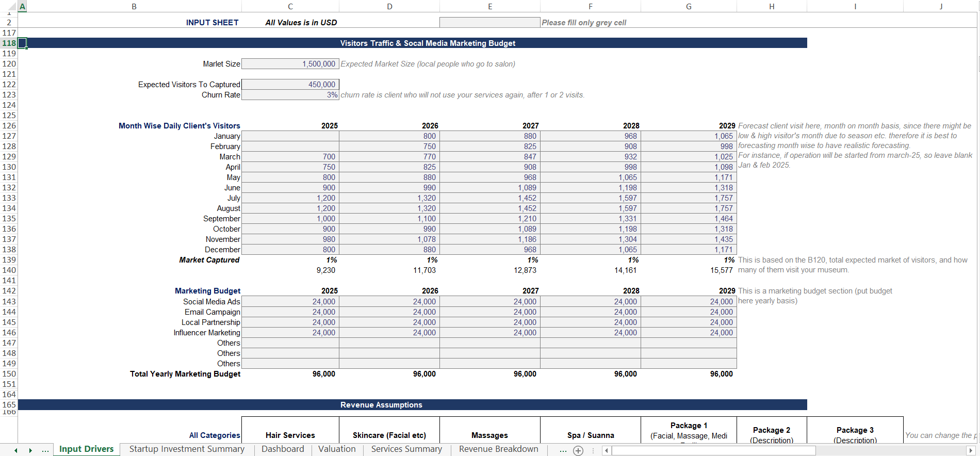980x456 pixels.
Task: Click Influencer Marketing 2029 budget cell
Action: (689, 333)
